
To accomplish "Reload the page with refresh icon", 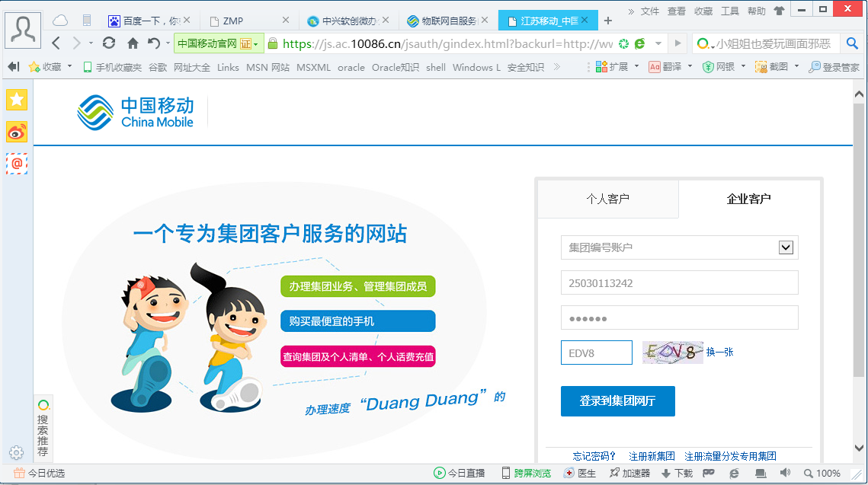I will [x=109, y=43].
